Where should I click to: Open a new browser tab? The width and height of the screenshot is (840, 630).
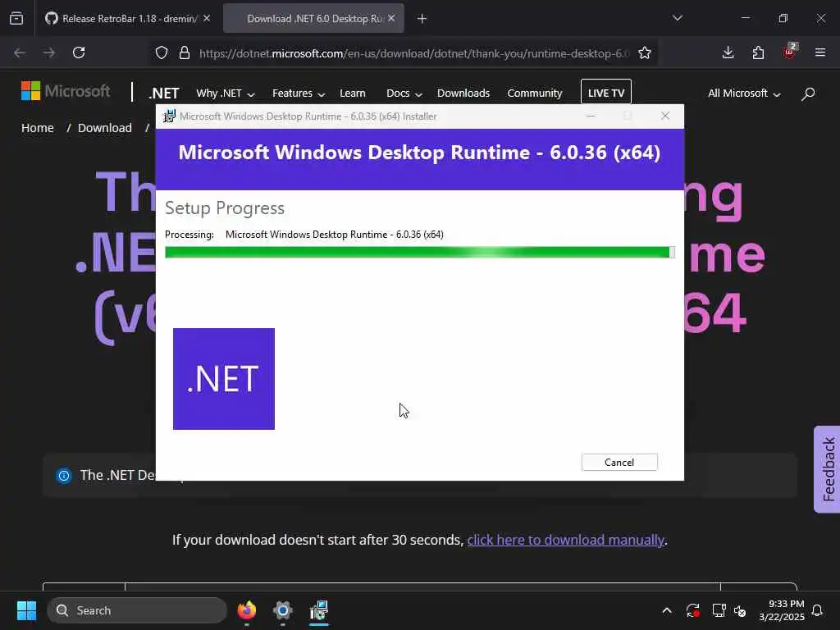tap(422, 19)
